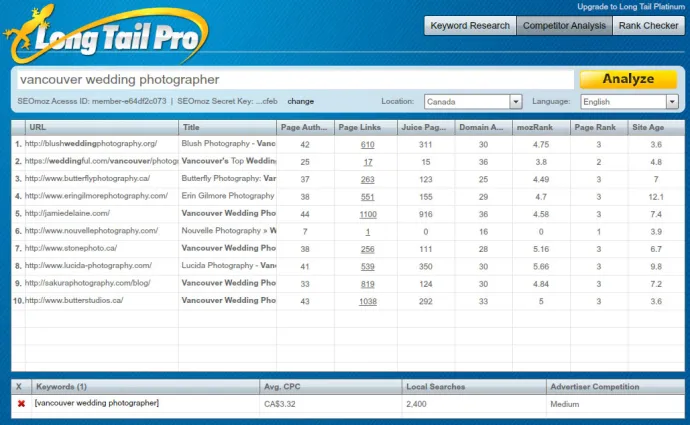Sort by Page Links column header

366,127
